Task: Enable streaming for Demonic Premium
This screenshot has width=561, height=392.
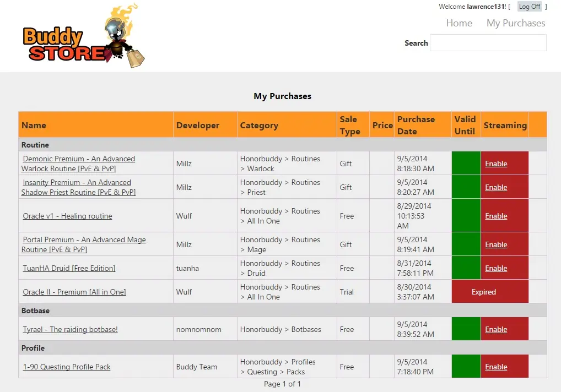Action: pos(496,164)
